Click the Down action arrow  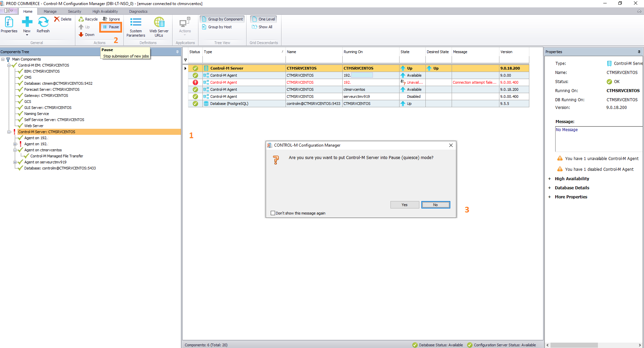[86, 35]
